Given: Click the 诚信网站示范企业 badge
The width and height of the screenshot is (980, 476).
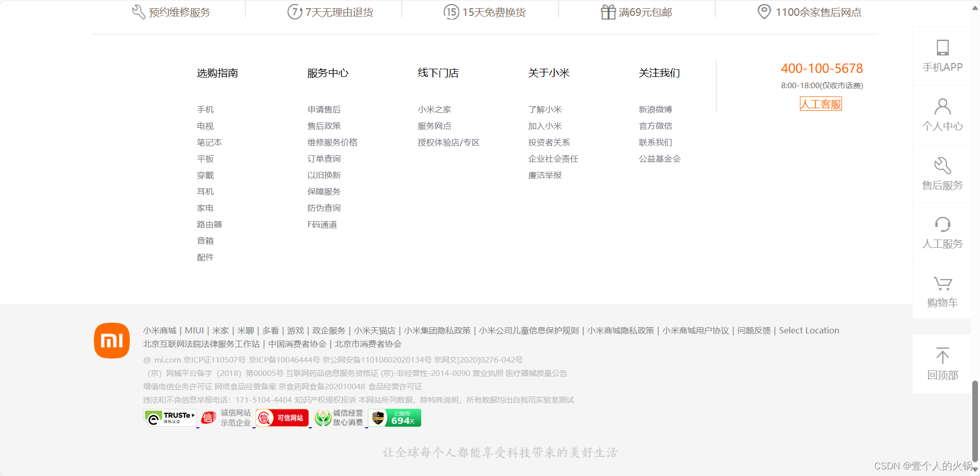Looking at the screenshot, I should tap(226, 418).
